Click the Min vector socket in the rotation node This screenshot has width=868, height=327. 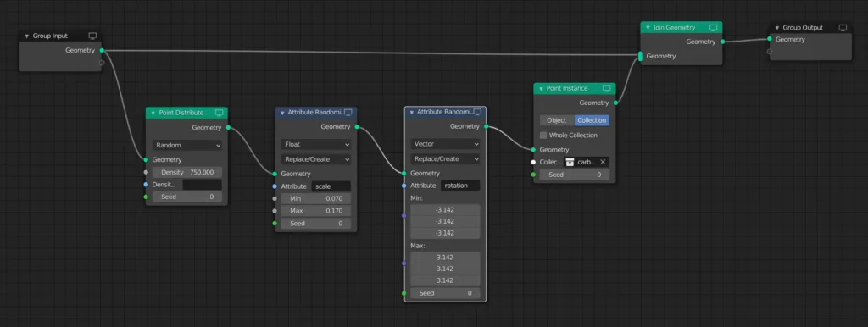[x=404, y=215]
